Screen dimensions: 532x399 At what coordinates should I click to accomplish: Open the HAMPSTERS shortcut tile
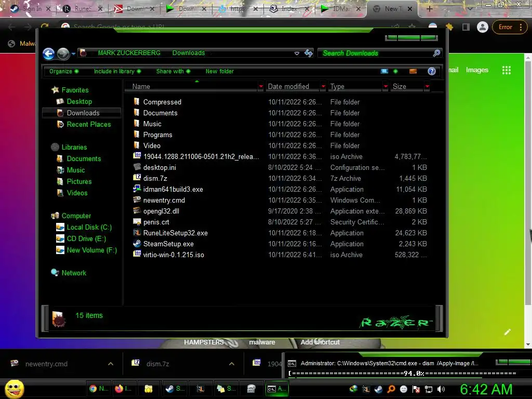[x=204, y=342]
